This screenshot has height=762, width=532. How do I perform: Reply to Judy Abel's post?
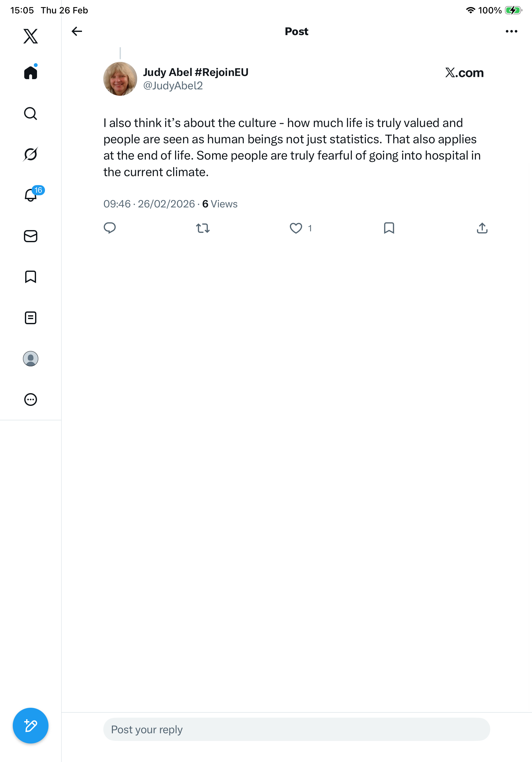110,228
